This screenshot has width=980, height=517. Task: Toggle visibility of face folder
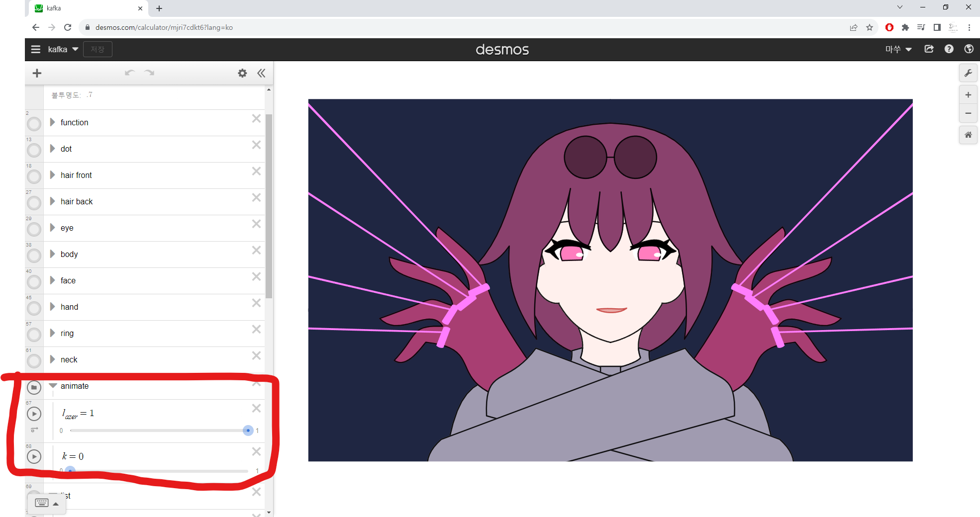point(34,282)
